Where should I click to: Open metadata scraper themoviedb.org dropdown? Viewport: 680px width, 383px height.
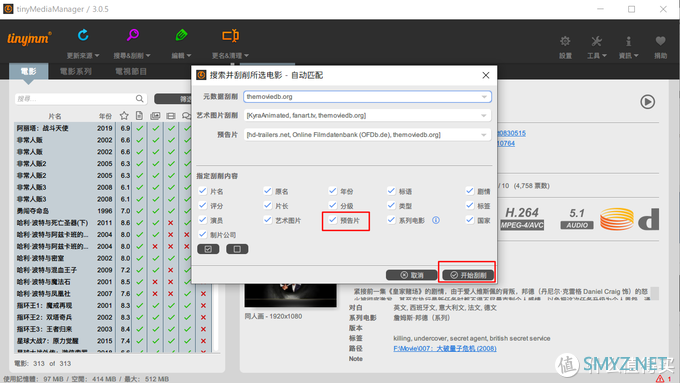(367, 97)
